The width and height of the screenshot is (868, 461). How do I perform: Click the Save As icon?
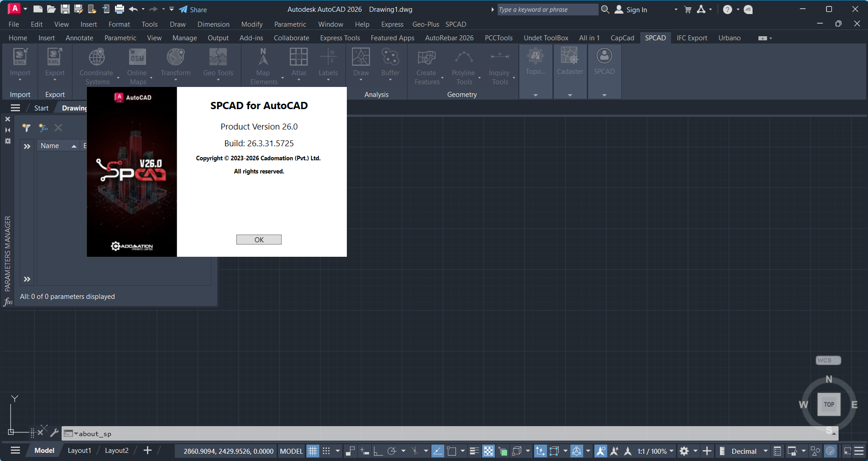coord(79,9)
